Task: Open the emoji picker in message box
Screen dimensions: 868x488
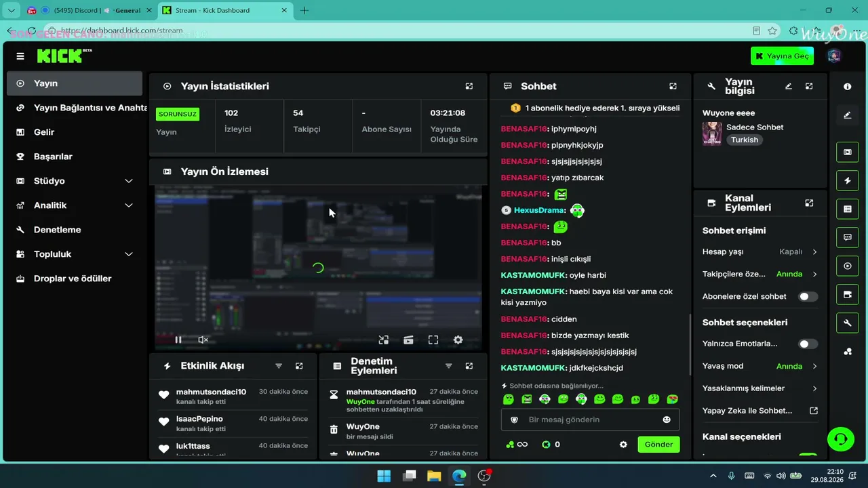Action: pos(667,420)
